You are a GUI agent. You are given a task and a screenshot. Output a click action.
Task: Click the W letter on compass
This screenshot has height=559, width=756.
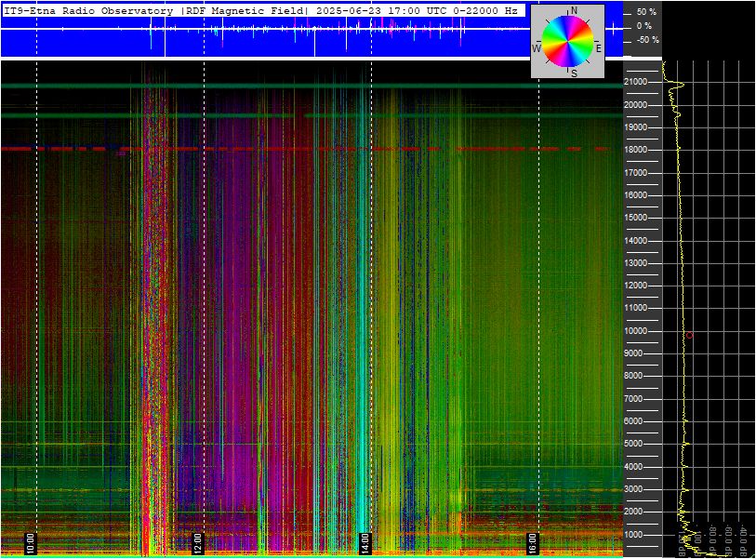click(537, 48)
